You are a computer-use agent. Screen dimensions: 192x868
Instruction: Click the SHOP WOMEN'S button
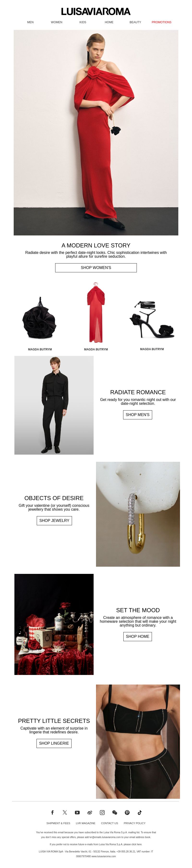point(96,268)
